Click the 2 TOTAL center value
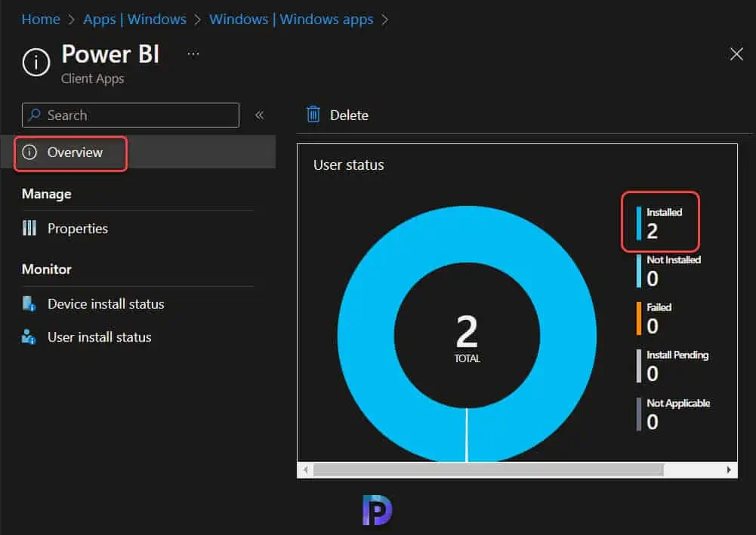Image resolution: width=756 pixels, height=535 pixels. click(467, 337)
